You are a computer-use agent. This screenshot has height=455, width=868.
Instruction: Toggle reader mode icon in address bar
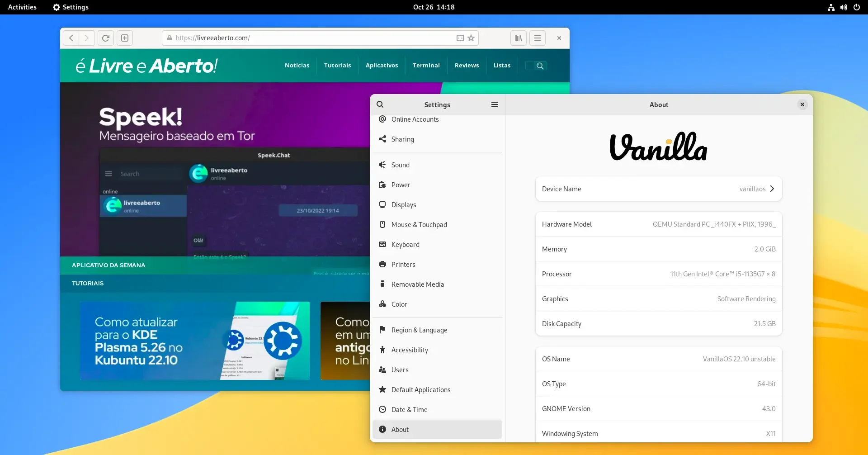click(x=460, y=38)
